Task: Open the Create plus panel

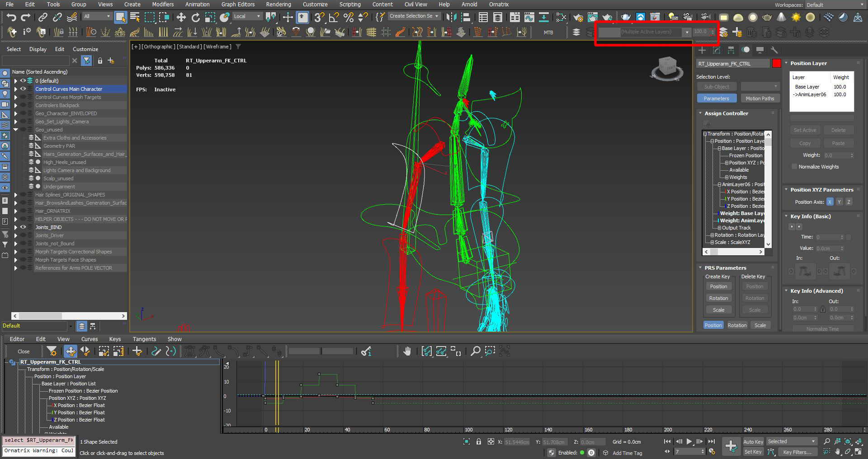Action: (702, 50)
